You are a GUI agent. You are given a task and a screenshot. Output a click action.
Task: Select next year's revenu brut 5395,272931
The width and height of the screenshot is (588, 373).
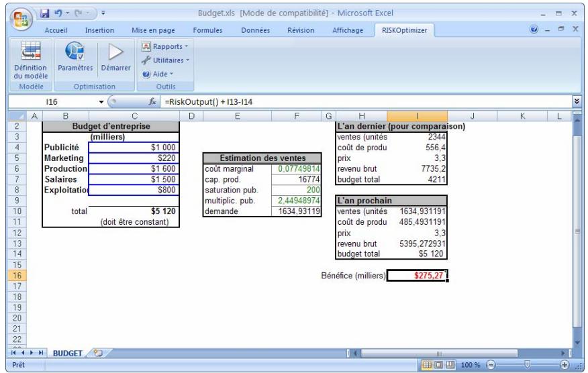point(417,244)
